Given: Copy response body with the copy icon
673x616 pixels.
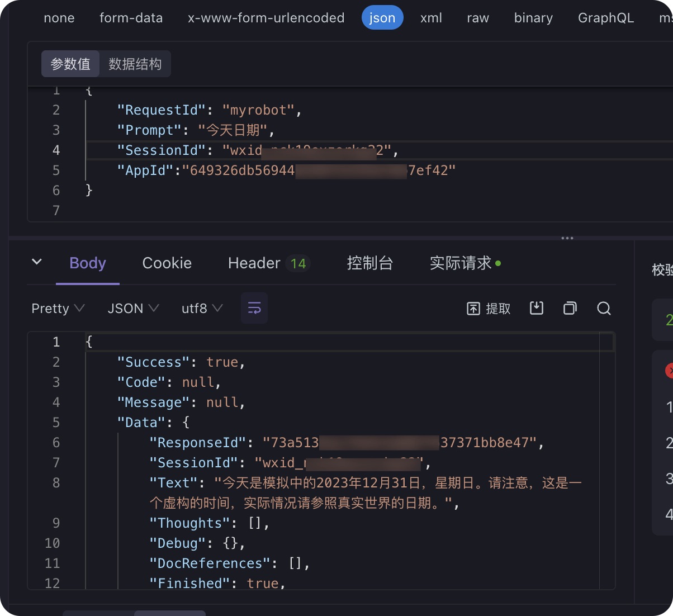Looking at the screenshot, I should click(570, 308).
